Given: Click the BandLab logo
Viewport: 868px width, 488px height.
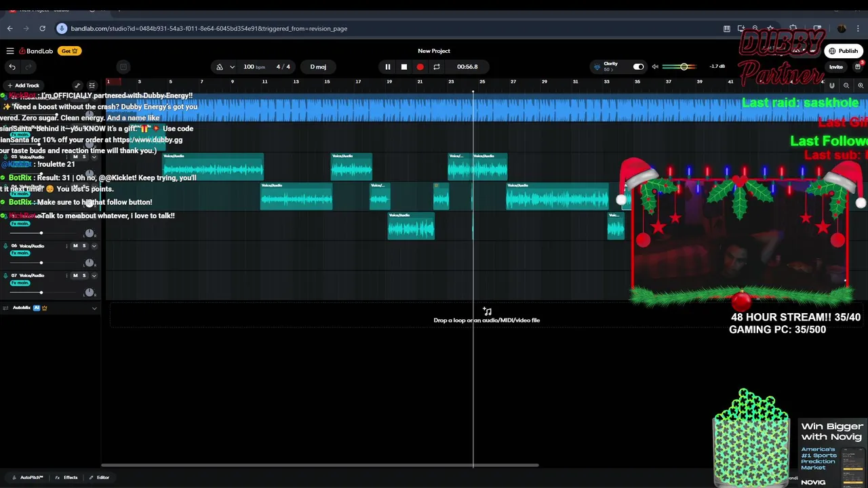Looking at the screenshot, I should pos(36,51).
